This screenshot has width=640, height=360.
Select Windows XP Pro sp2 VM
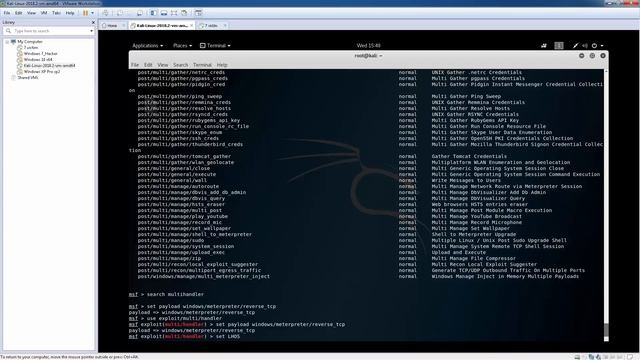tap(42, 71)
